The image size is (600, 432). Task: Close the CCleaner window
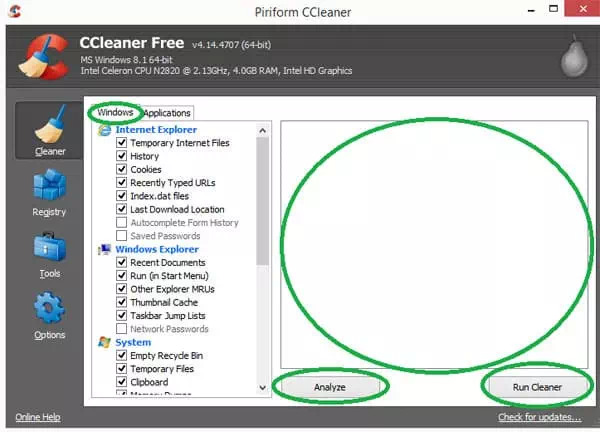click(x=582, y=9)
